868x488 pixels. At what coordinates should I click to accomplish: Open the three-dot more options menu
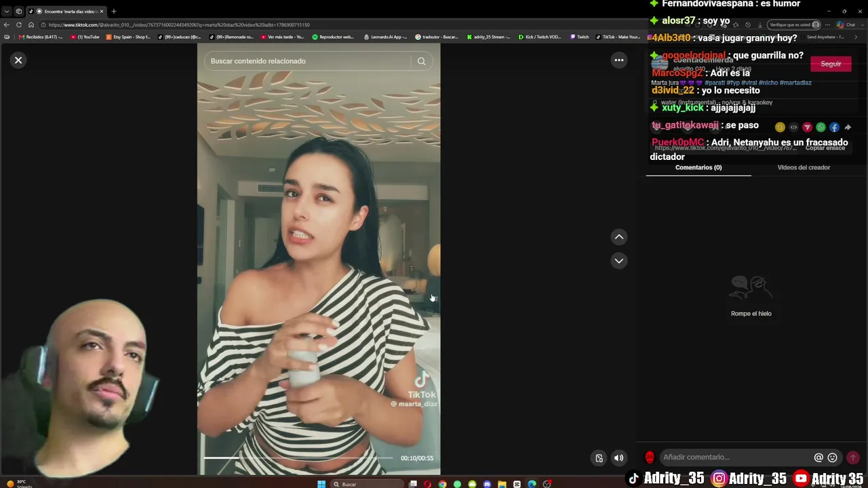pos(618,60)
